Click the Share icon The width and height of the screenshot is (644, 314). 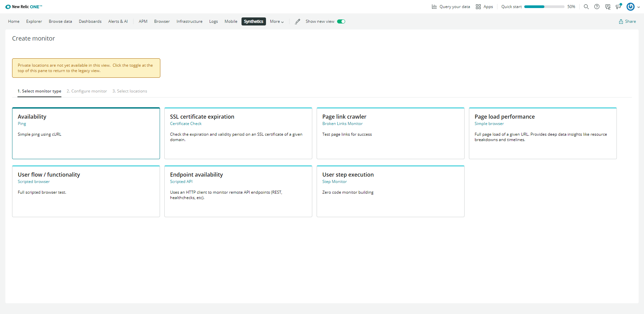(x=621, y=21)
